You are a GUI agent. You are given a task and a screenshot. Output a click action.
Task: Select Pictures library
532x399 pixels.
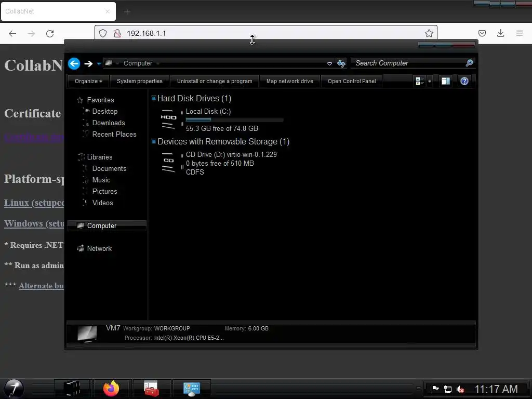point(104,191)
